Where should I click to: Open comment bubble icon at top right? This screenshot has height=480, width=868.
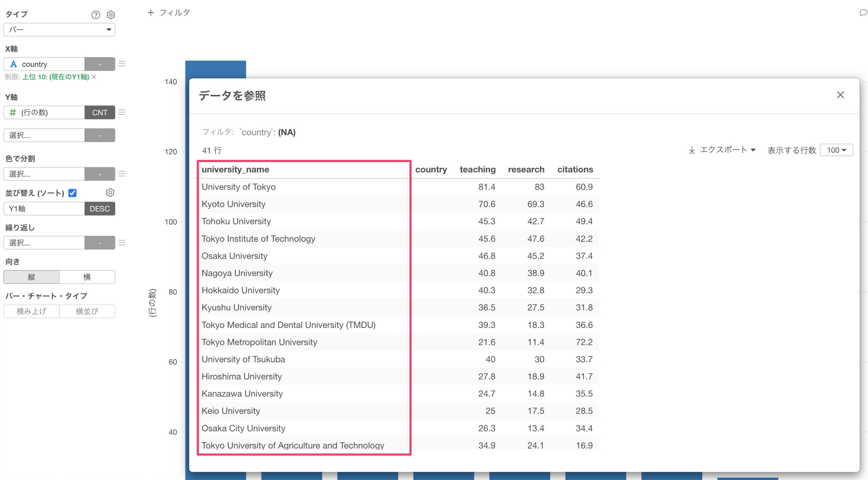tap(863, 13)
